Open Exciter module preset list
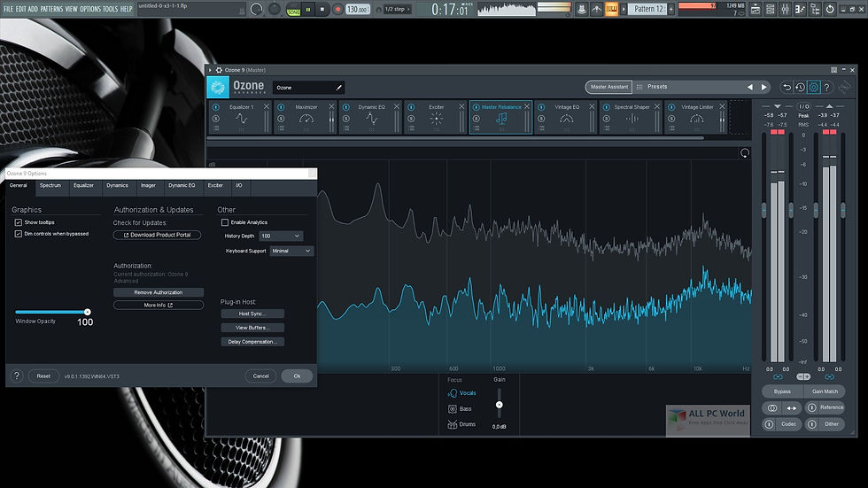The height and width of the screenshot is (488, 868). click(411, 128)
